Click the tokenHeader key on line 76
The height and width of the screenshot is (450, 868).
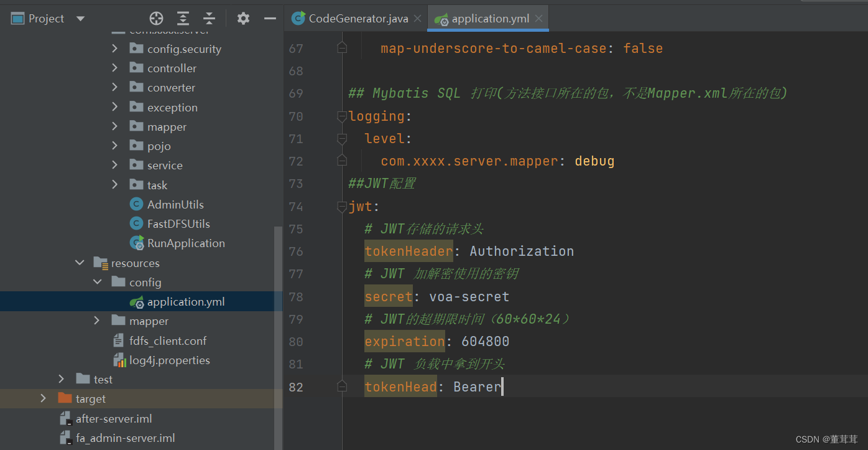(409, 251)
